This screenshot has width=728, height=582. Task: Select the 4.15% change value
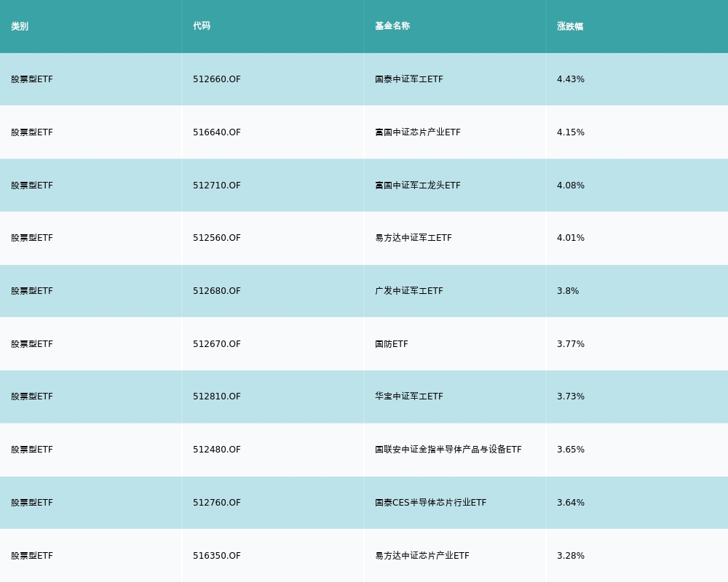point(571,132)
